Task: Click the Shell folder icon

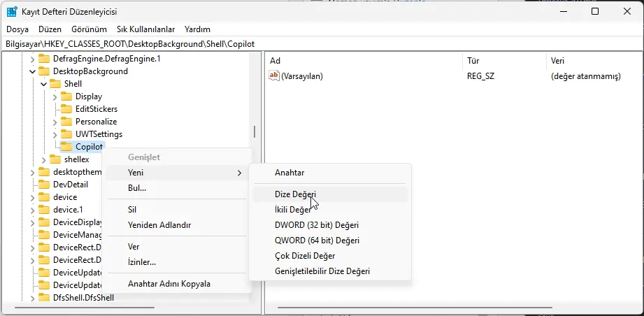Action: point(55,84)
